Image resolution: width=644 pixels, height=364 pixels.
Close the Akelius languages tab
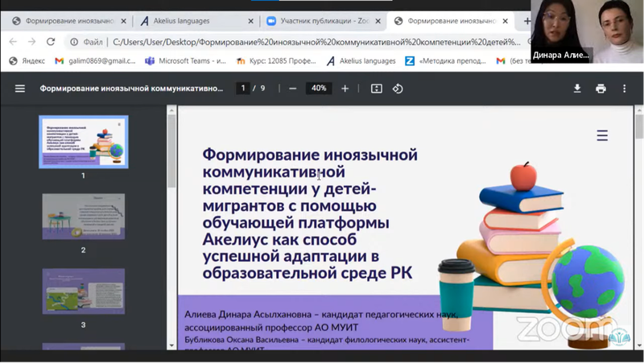coord(250,21)
